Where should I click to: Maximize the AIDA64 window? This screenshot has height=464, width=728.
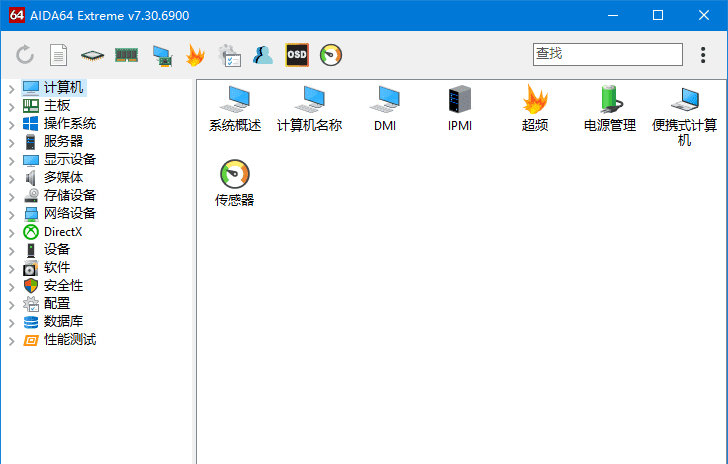[658, 15]
